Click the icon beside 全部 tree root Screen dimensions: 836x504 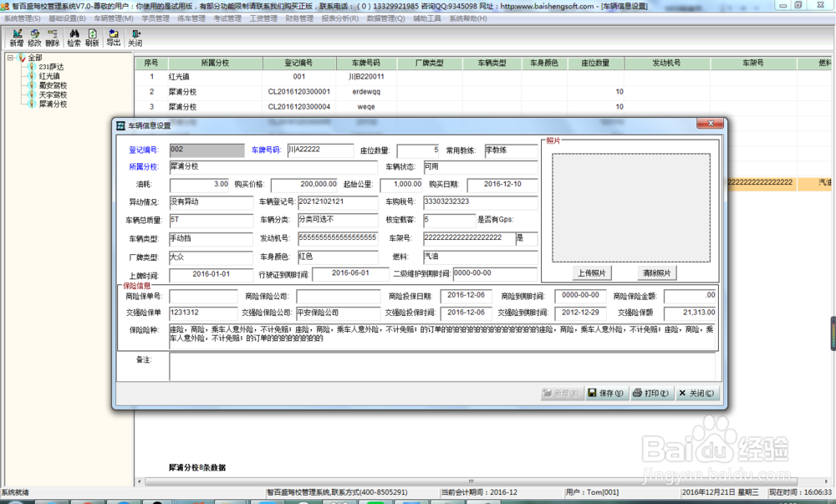point(22,58)
